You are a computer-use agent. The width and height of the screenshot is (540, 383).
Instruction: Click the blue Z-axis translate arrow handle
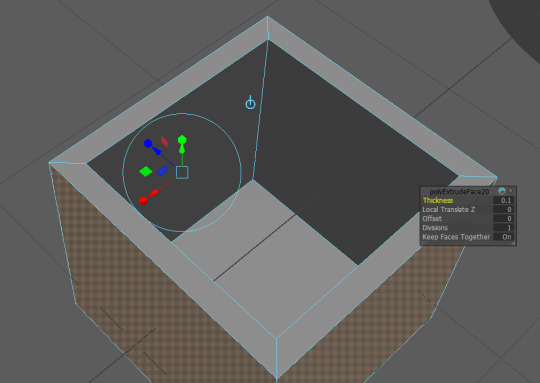[157, 151]
